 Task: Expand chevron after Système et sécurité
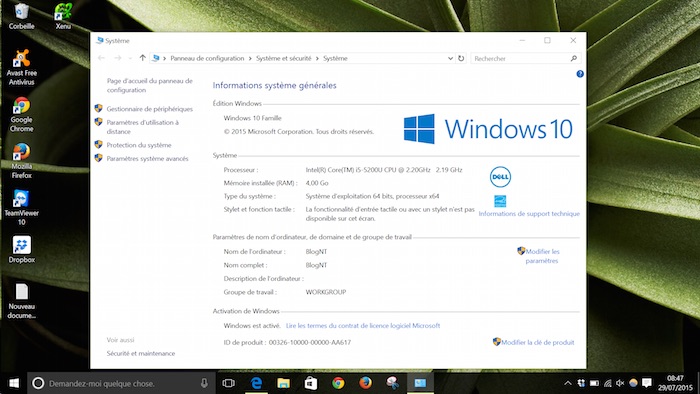coord(317,58)
